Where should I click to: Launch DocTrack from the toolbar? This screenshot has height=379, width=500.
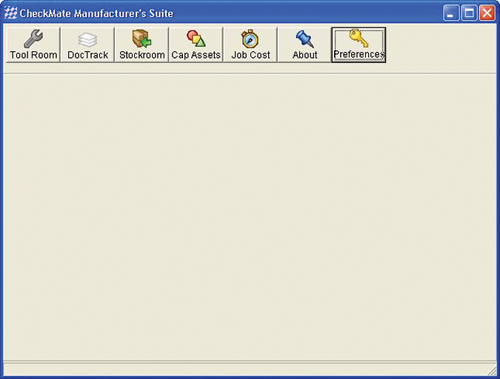coord(88,45)
